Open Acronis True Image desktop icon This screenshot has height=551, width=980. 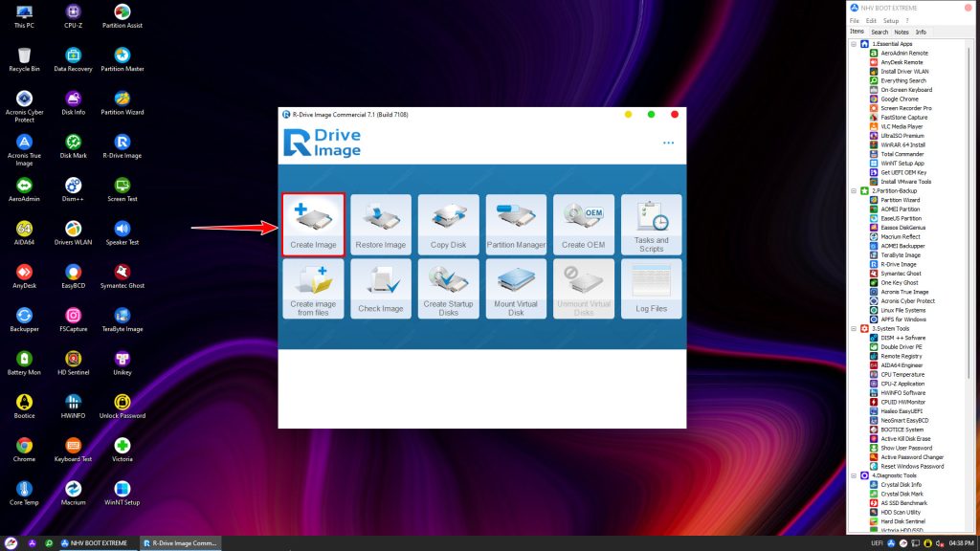pyautogui.click(x=24, y=150)
